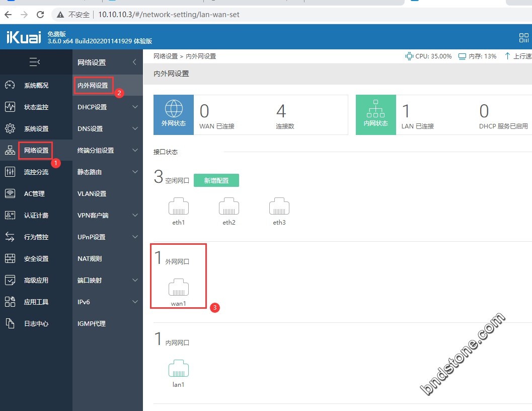Click 内外网设置 breadcrumb link

click(x=201, y=56)
